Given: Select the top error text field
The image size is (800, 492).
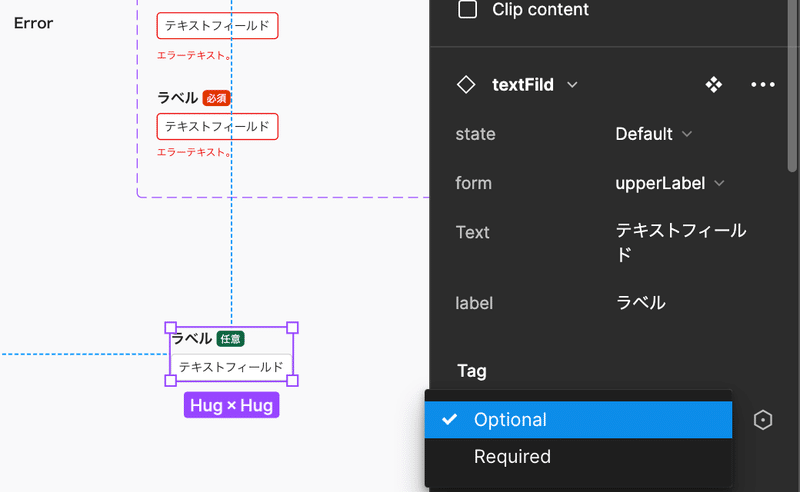Looking at the screenshot, I should 217,26.
